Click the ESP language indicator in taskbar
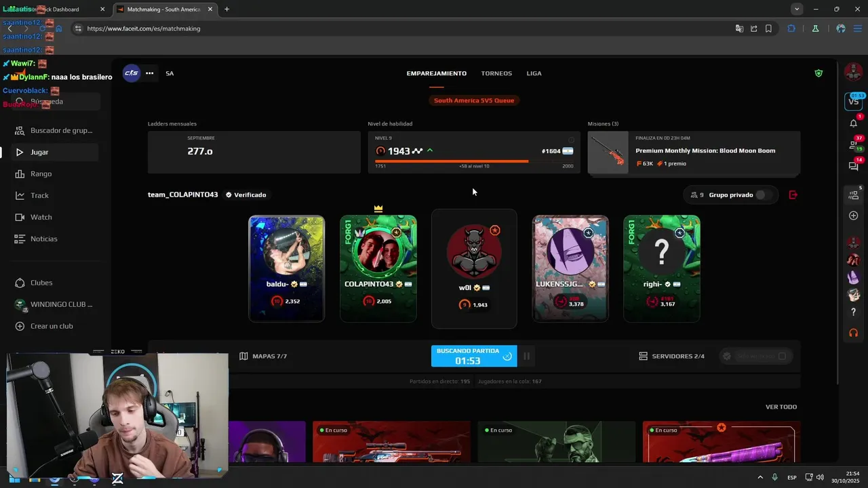The width and height of the screenshot is (868, 488). click(792, 478)
